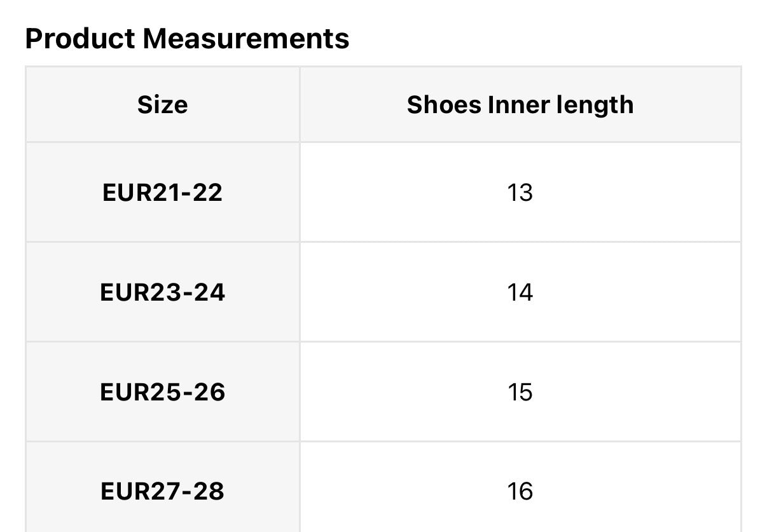Click the word Shoes in the header
The height and width of the screenshot is (532, 767).
click(445, 105)
